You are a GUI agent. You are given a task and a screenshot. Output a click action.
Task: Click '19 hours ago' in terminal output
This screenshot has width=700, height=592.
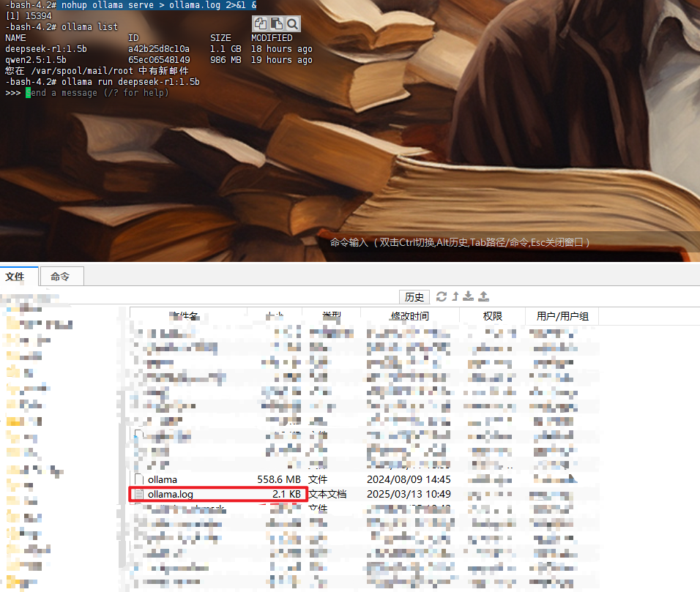click(x=282, y=60)
